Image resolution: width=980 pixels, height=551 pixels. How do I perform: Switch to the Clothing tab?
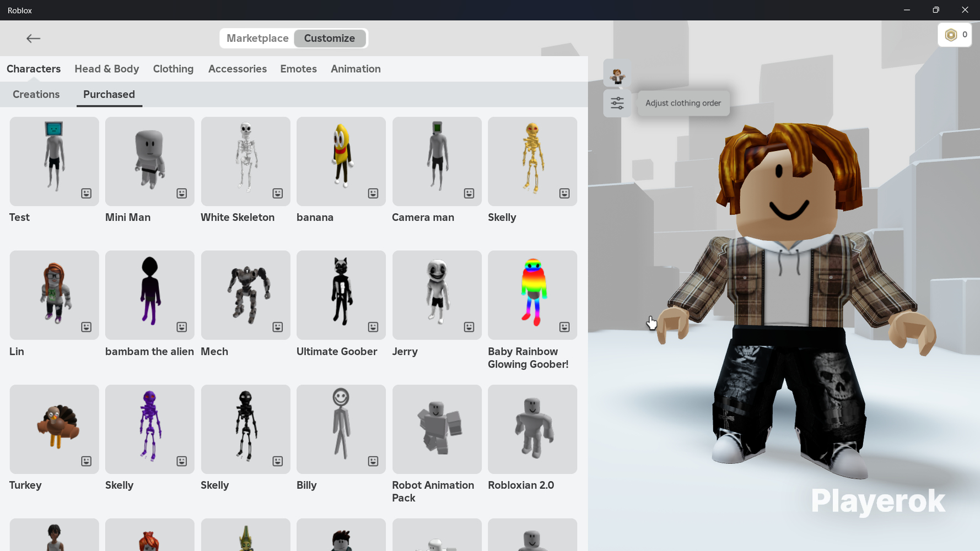pos(173,69)
